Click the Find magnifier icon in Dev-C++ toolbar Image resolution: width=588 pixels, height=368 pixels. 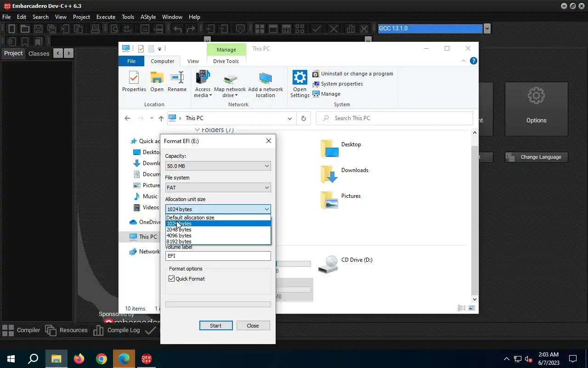pyautogui.click(x=114, y=29)
